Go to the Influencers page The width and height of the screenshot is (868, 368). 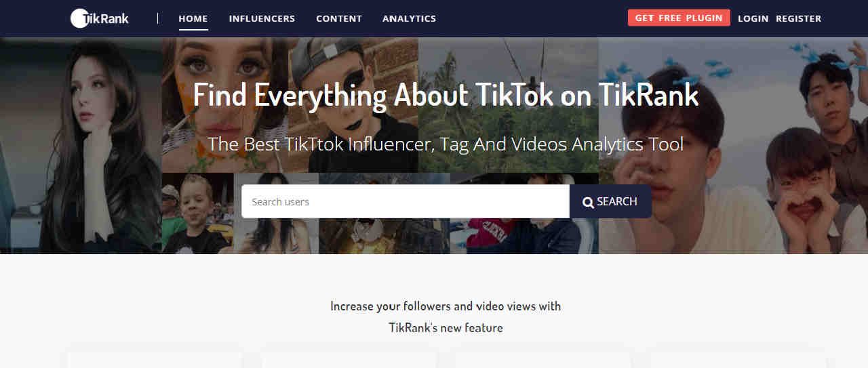[262, 18]
